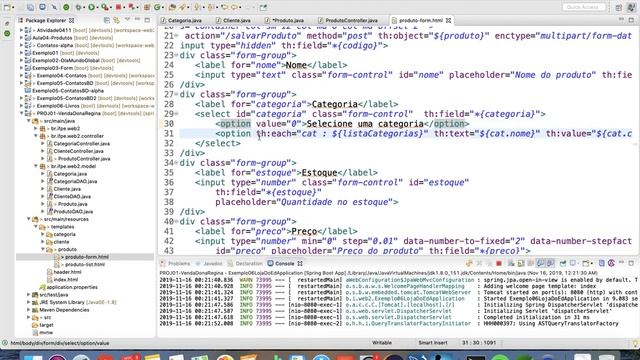Click the purple Spring Boot icon in Console toolbar
The width and height of the screenshot is (640, 360).
[x=611, y=264]
